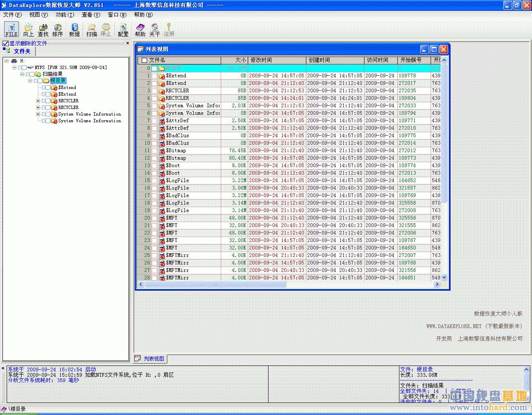The image size is (532, 415).
Task: Collapse the H: drive tree node
Action: (x=7, y=61)
